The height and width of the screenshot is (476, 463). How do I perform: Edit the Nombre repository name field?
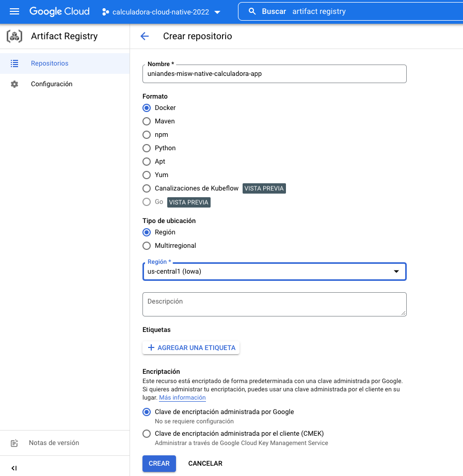[x=275, y=74]
